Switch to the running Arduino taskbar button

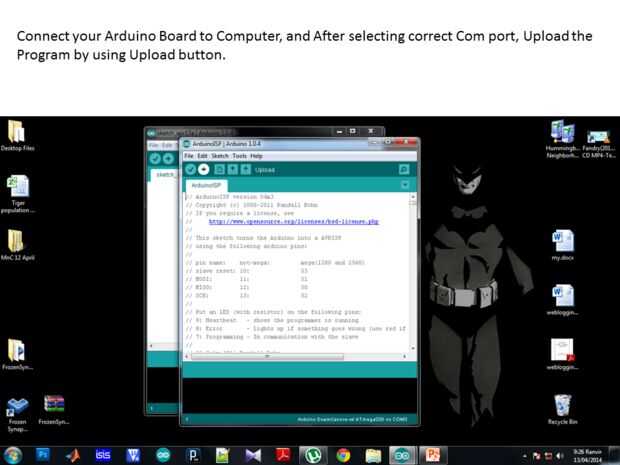403,455
